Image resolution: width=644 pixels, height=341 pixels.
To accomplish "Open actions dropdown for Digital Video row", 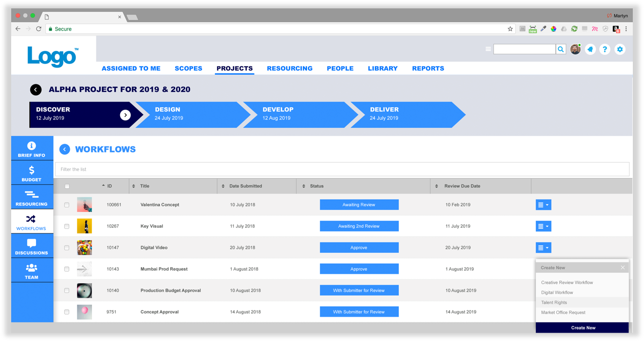I will pyautogui.click(x=543, y=248).
